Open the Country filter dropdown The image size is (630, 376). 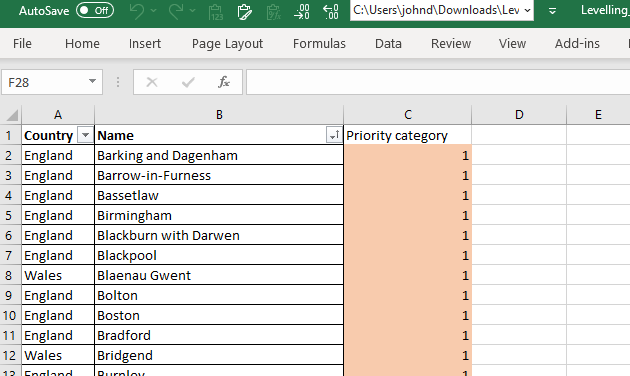tap(85, 135)
